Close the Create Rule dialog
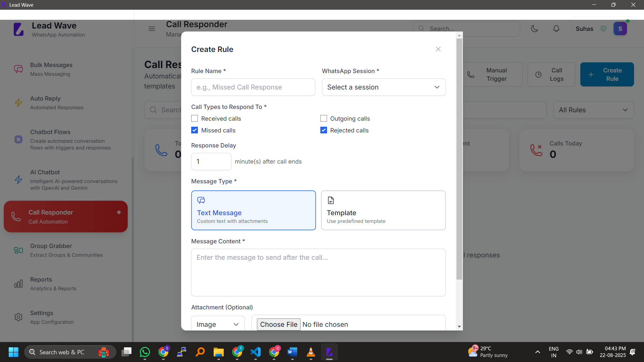644x362 pixels. 438,49
